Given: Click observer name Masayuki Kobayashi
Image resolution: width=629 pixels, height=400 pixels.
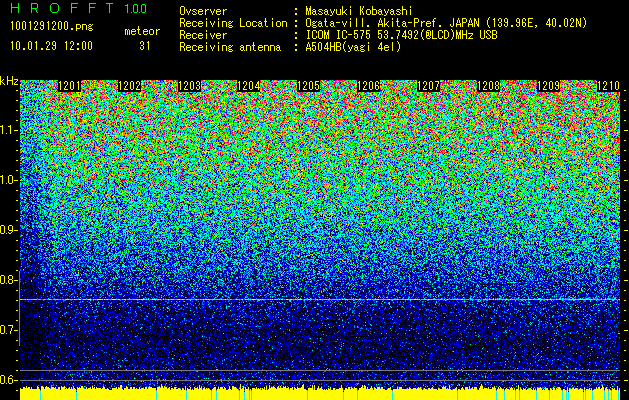Looking at the screenshot, I should point(359,11).
